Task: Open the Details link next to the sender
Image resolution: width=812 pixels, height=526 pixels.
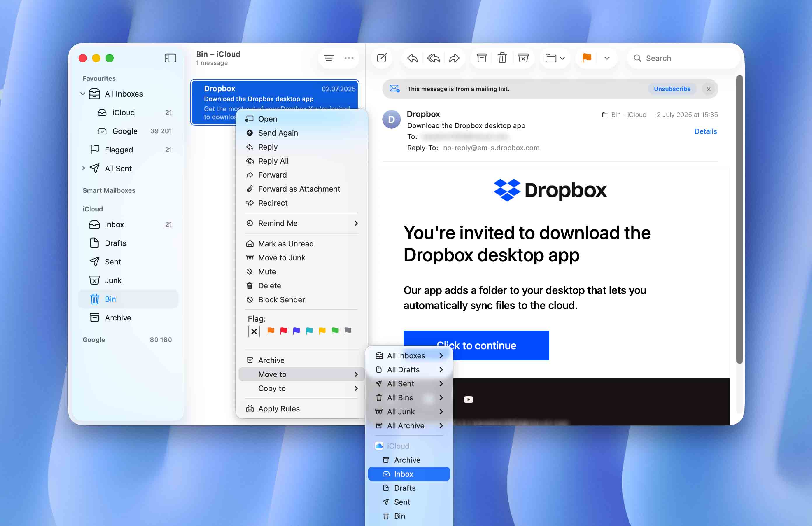Action: (x=705, y=131)
